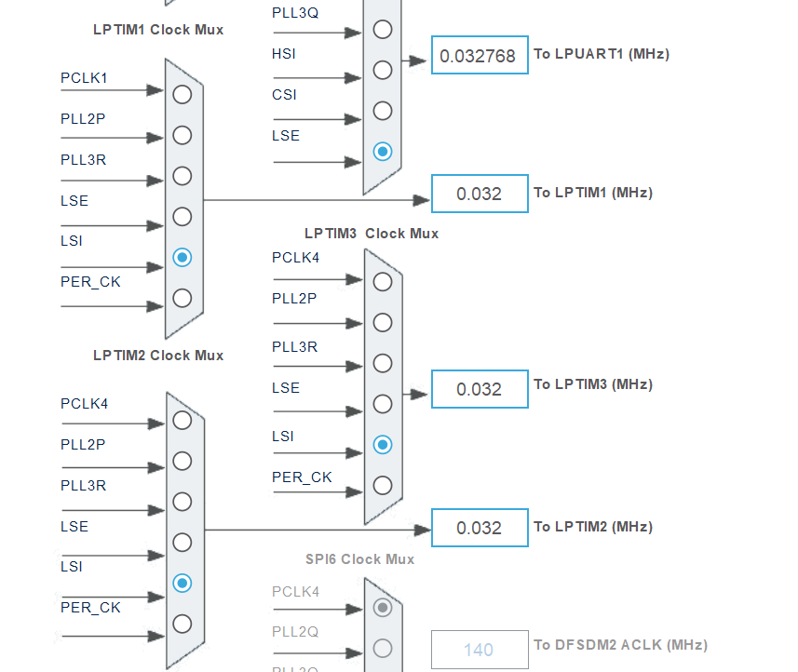Viewport: 798px width, 672px height.
Task: Select PLL2P input on LPTIM1 Clock Mux
Action: 182,135
